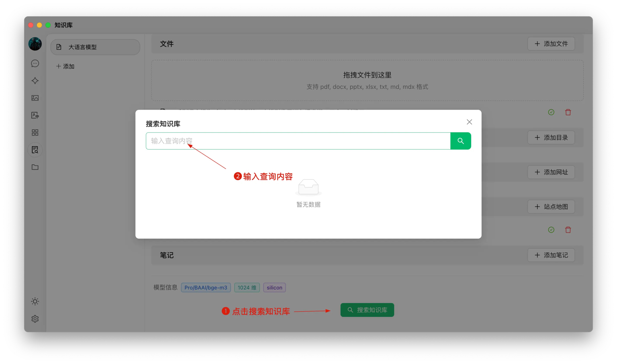This screenshot has width=617, height=364.
Task: Open the user avatar profile picture
Action: click(x=35, y=44)
